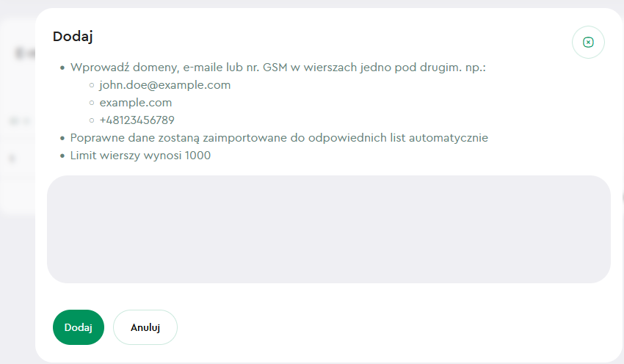Click the "Dodaj" dialog heading
The width and height of the screenshot is (624, 364).
coord(73,37)
